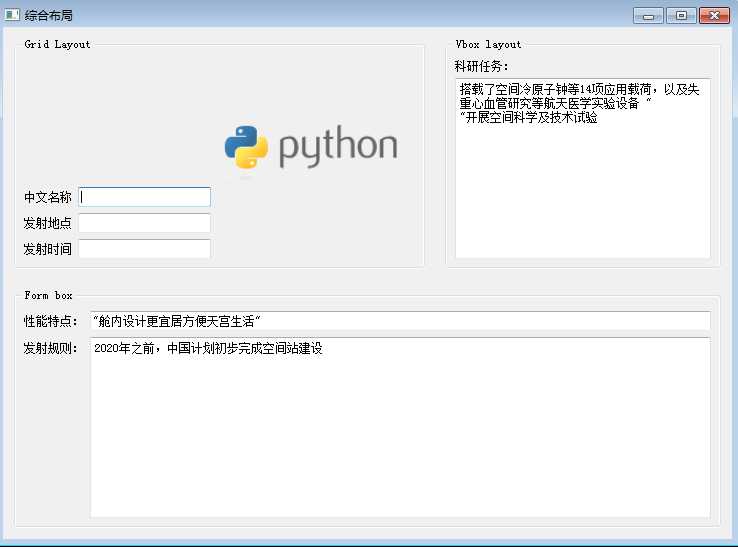Image resolution: width=738 pixels, height=549 pixels.
Task: Click inside the 发射规则 text area
Action: coord(400,428)
